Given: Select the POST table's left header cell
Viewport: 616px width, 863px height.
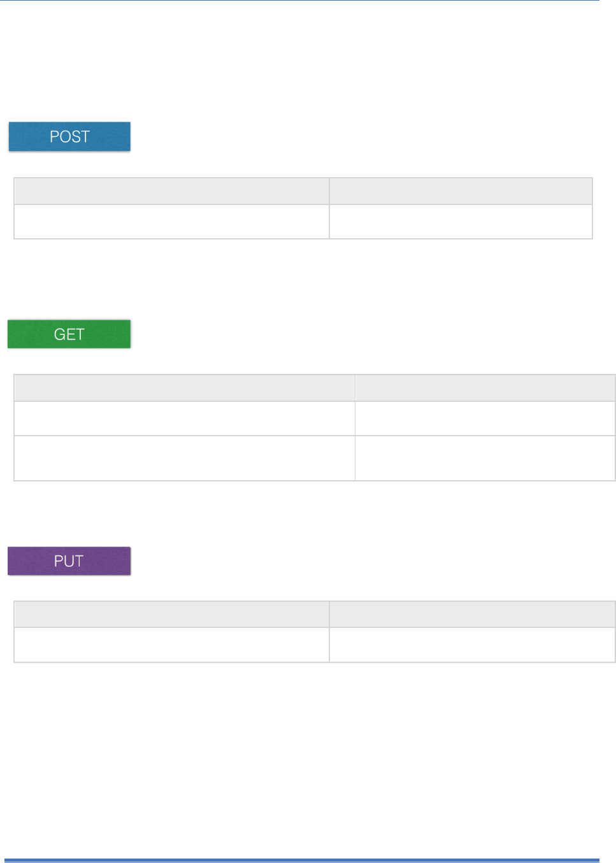Looking at the screenshot, I should click(171, 191).
